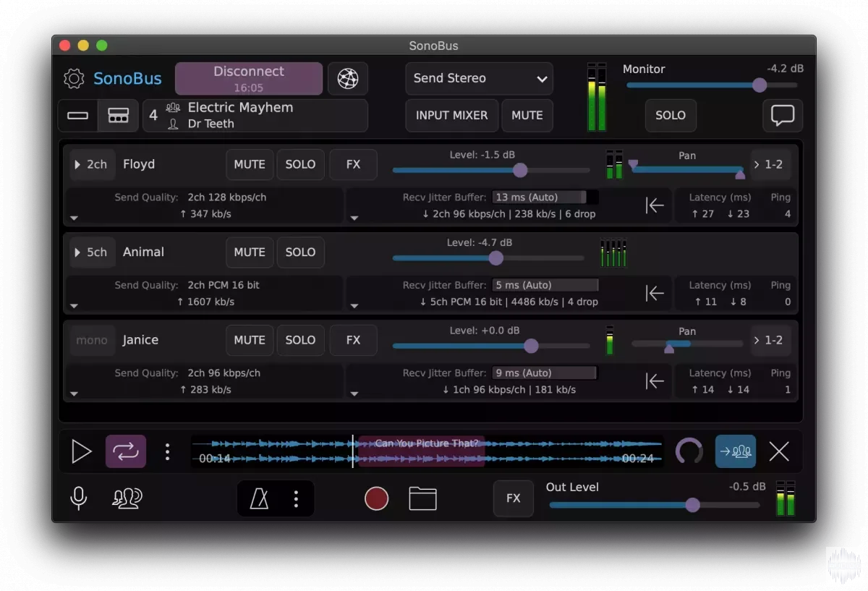
Task: Switch to minimal single-row view layout
Action: [78, 116]
